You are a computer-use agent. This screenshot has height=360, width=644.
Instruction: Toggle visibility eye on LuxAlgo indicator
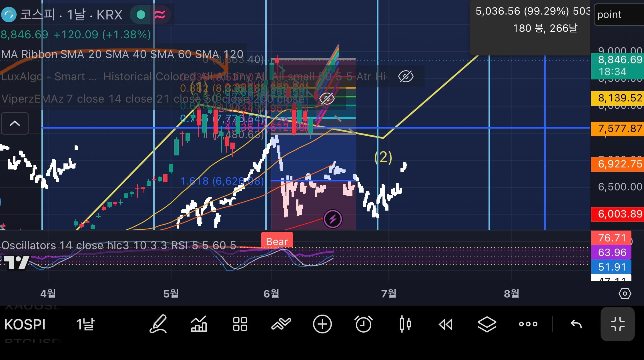point(406,76)
